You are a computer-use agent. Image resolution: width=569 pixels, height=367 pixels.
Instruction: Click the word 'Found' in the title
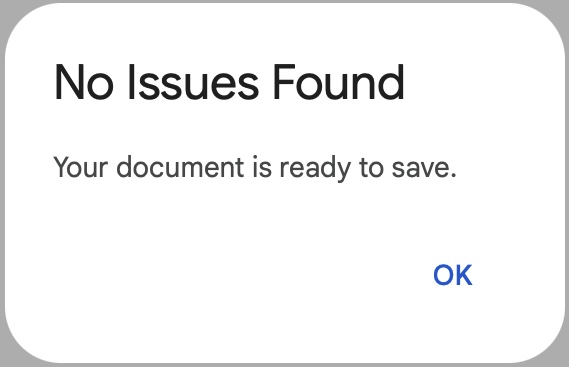338,82
